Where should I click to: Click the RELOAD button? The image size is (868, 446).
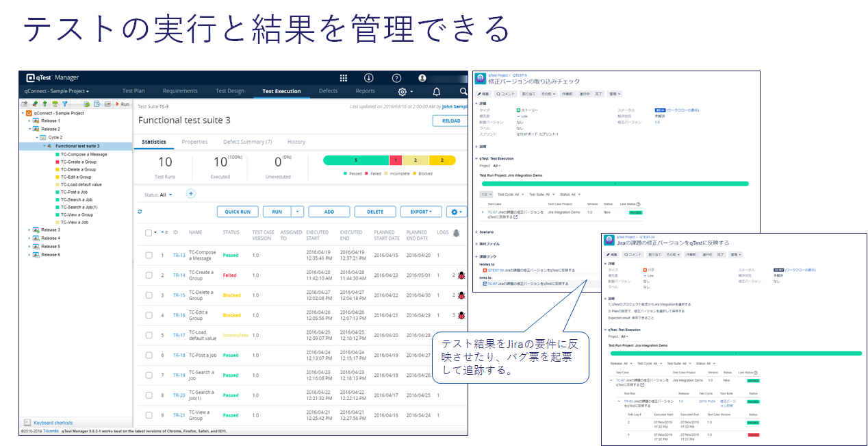[x=450, y=121]
